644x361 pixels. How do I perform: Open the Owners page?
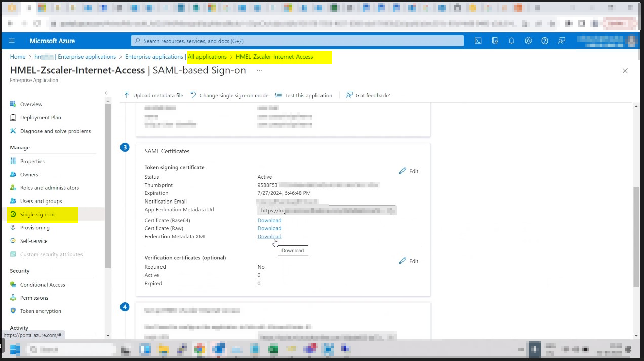click(29, 174)
